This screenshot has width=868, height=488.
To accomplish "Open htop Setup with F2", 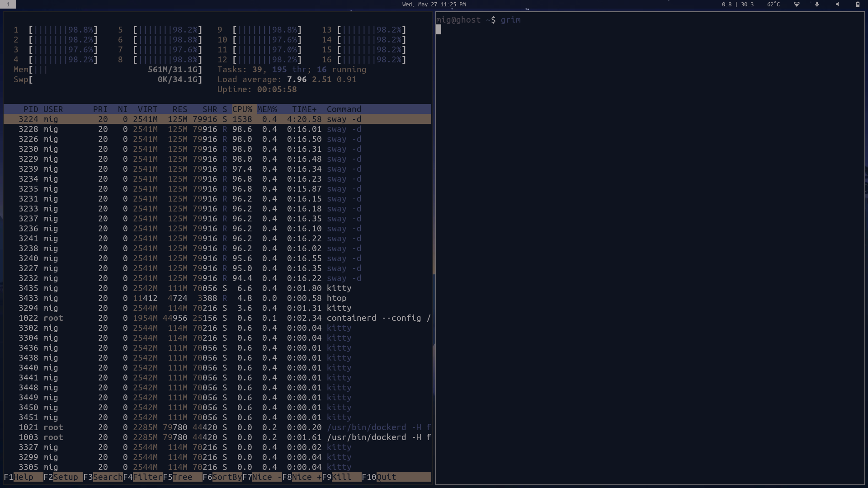I will coord(64,477).
